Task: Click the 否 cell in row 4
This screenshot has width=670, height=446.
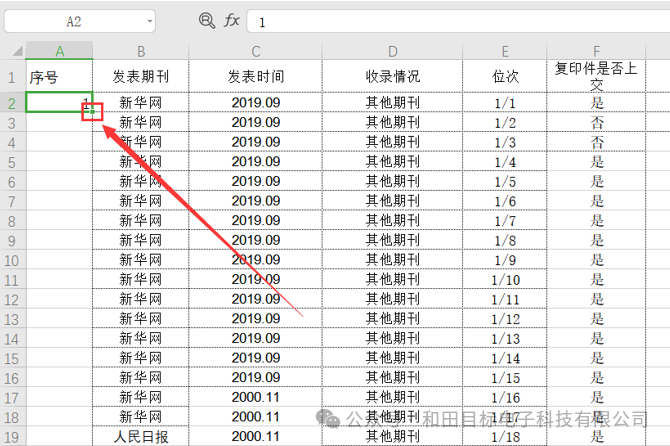Action: point(596,142)
